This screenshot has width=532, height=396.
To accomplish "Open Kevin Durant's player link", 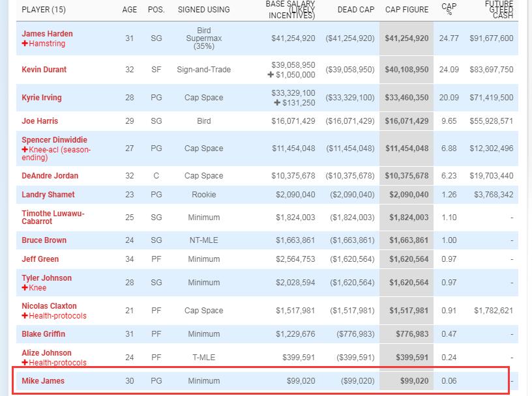I will (x=44, y=70).
